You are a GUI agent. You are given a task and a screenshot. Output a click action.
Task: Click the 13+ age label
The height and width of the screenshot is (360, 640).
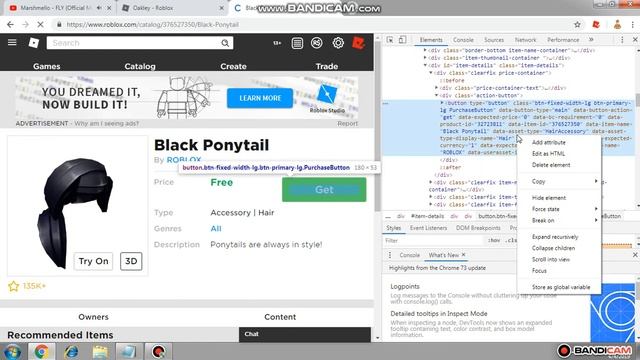(x=277, y=43)
